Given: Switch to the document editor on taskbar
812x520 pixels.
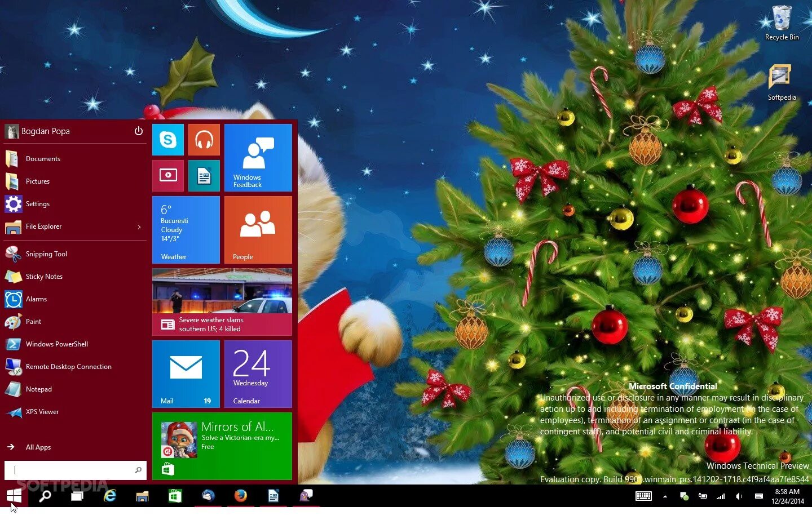Looking at the screenshot, I should pyautogui.click(x=273, y=496).
